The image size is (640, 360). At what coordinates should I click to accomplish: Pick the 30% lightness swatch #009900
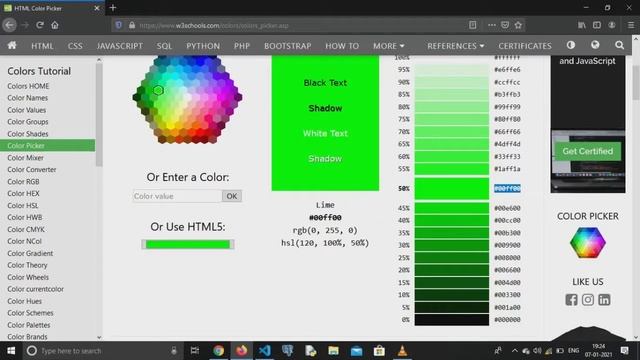451,245
